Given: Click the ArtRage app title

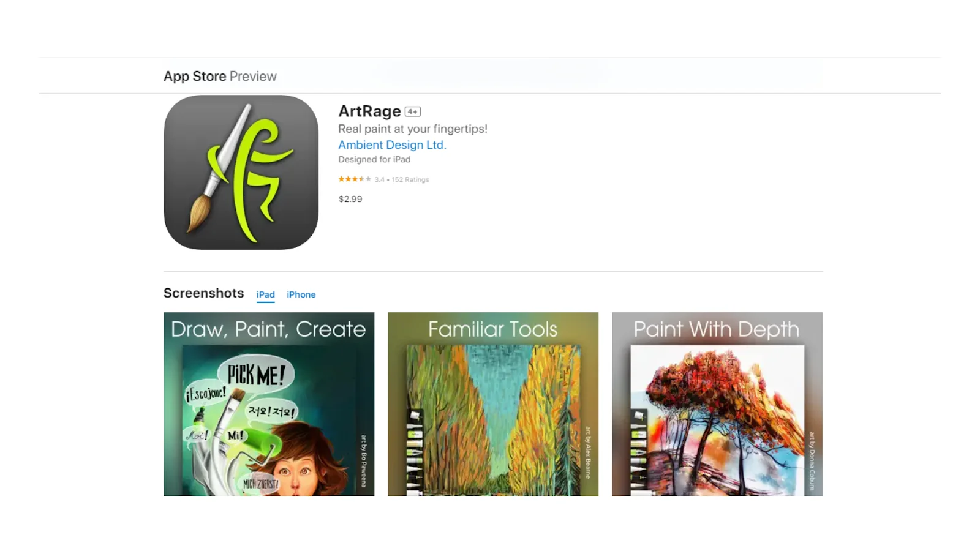Looking at the screenshot, I should tap(369, 111).
